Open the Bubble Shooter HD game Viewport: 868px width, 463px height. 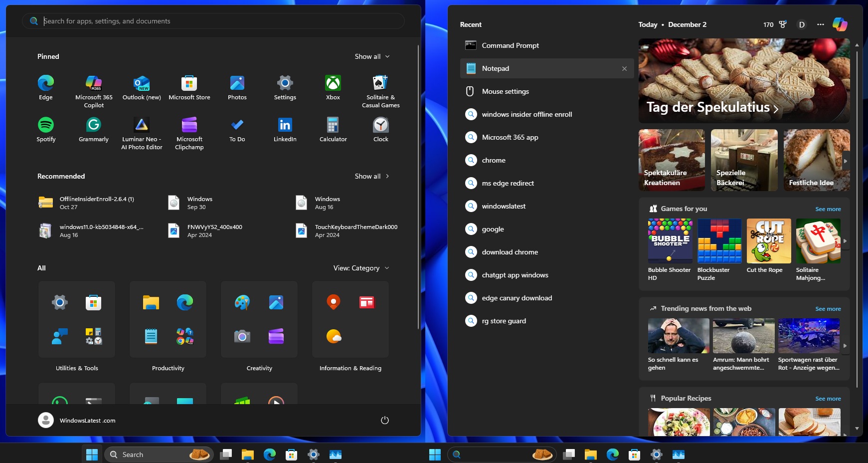click(670, 241)
